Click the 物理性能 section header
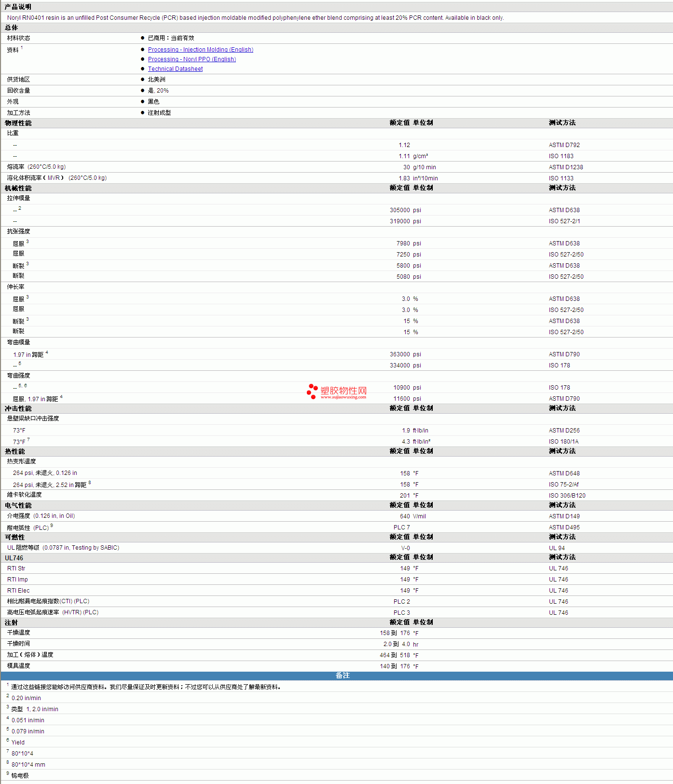The image size is (673, 784). point(18,123)
